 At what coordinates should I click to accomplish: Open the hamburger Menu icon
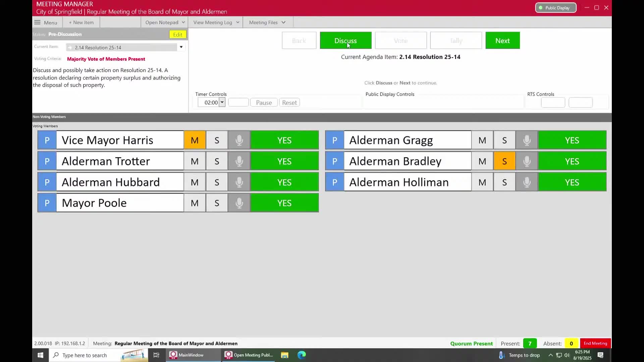38,22
